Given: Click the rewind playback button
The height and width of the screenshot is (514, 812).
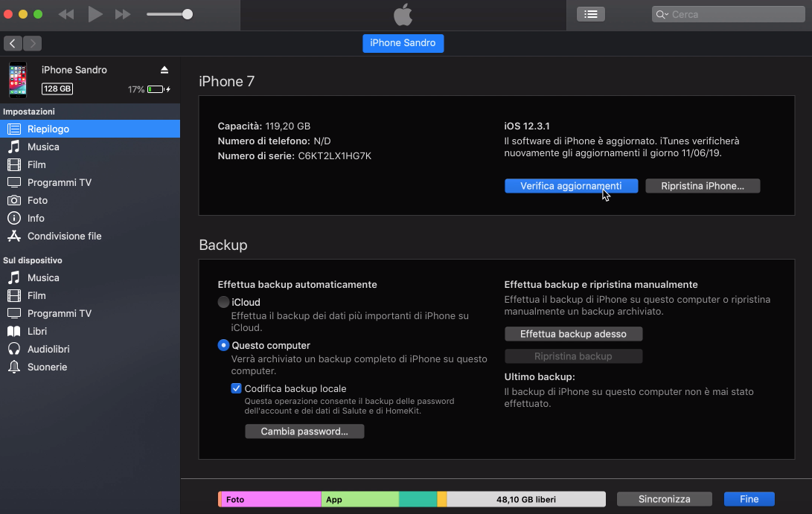Looking at the screenshot, I should tap(66, 14).
